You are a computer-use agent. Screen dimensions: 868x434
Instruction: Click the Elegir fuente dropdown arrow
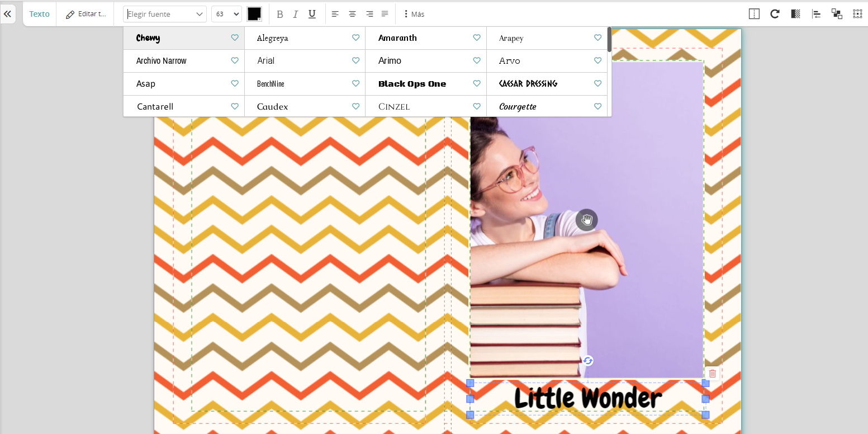(200, 15)
